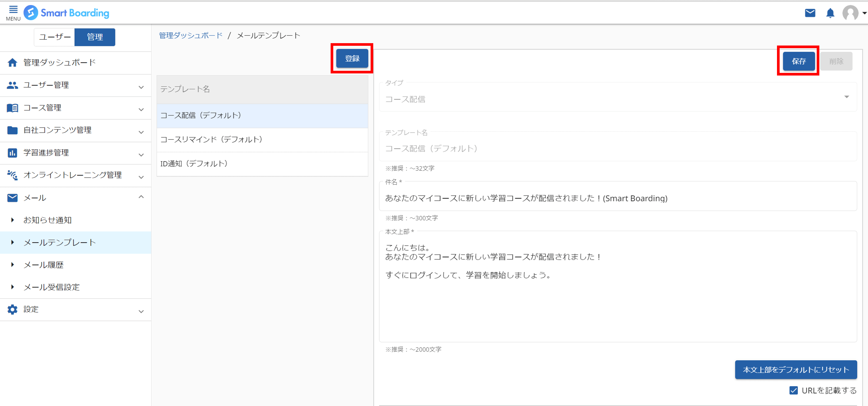
Task: Switch to the 管理 tab
Action: tap(95, 37)
